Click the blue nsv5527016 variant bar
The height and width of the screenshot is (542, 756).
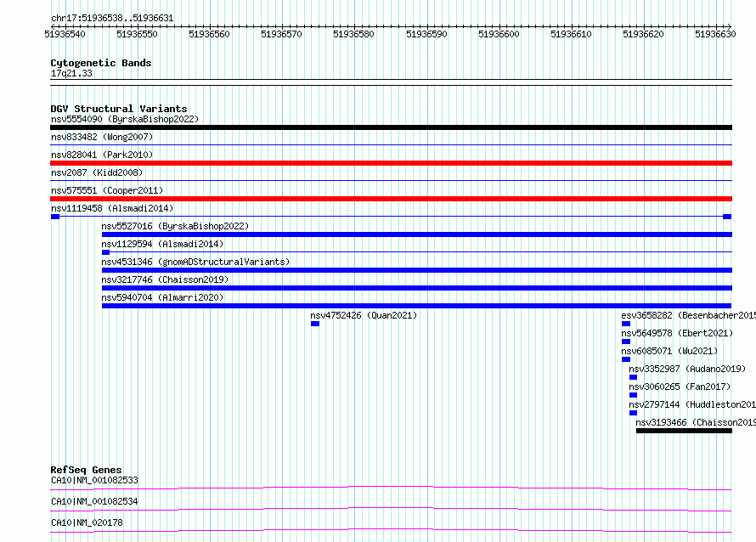[x=417, y=234]
